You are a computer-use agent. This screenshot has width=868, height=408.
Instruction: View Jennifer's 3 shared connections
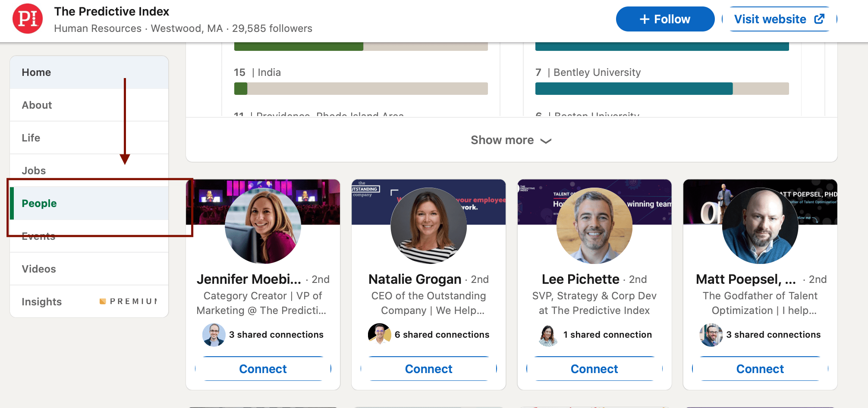click(x=276, y=335)
